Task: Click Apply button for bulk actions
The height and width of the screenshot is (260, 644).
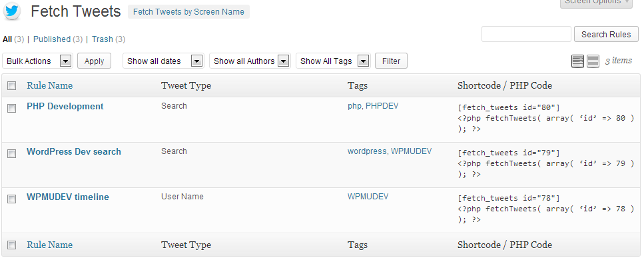Action: 94,61
